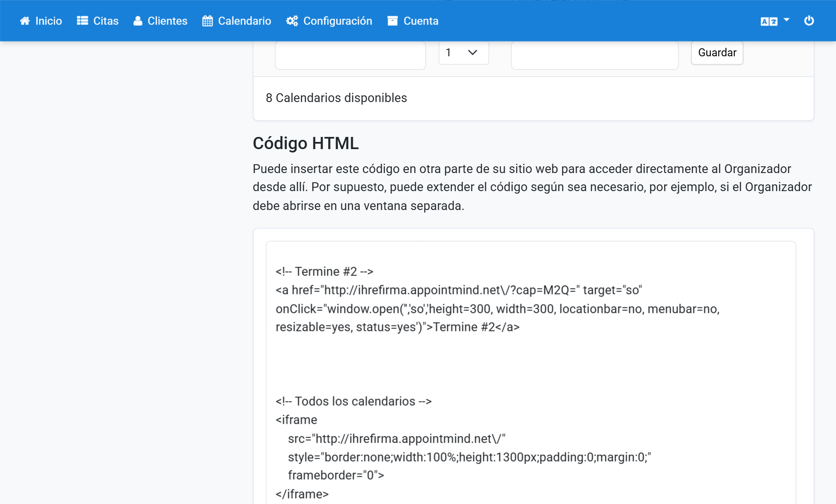Click the '<!-- Todos los calendarios -->' comment line
Image resolution: width=836 pixels, height=504 pixels.
tap(354, 401)
